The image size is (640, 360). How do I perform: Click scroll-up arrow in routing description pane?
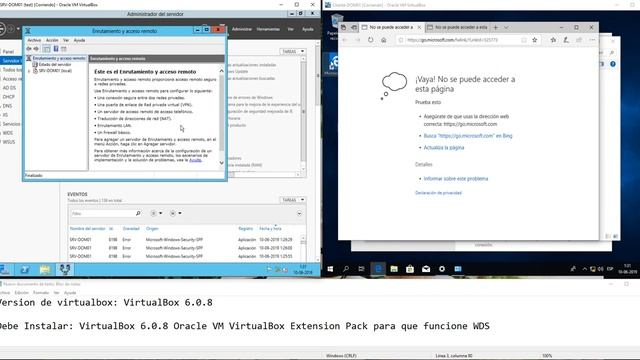click(222, 71)
